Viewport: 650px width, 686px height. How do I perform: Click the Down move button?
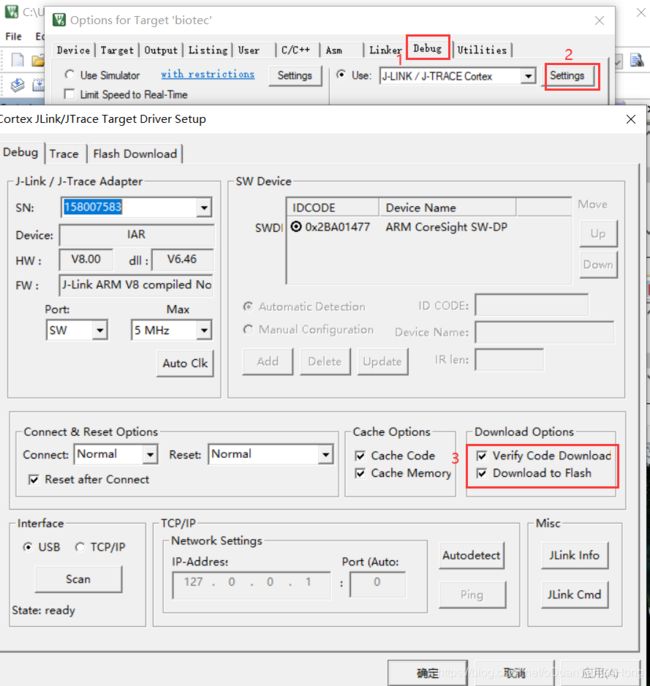[598, 264]
